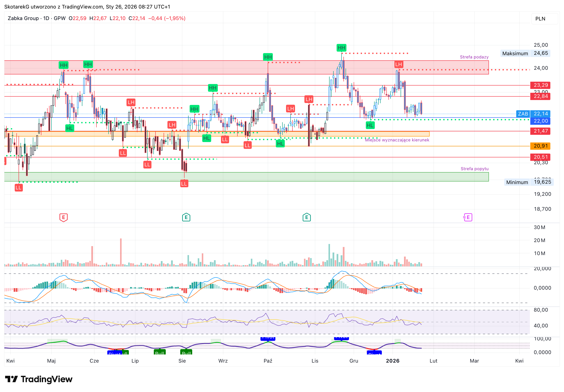Click the Miejsce wyznaczające kierunek annotation
Viewport: 564px width, 392px height.
pos(397,140)
